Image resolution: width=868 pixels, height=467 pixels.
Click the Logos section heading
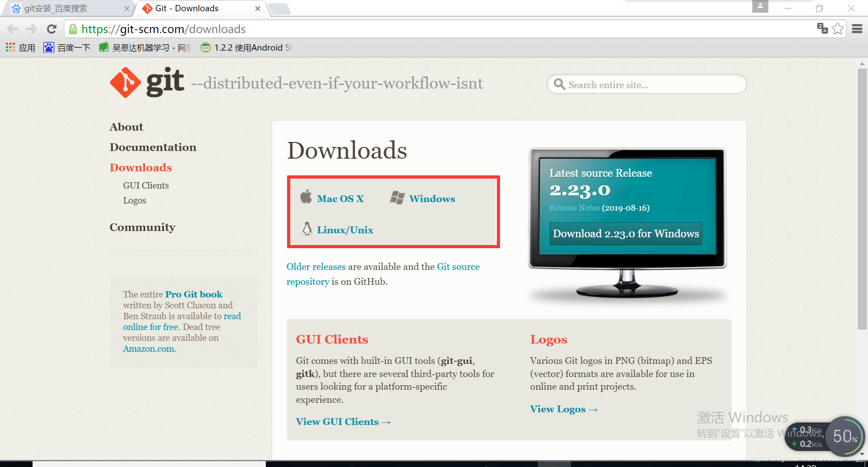pos(548,340)
